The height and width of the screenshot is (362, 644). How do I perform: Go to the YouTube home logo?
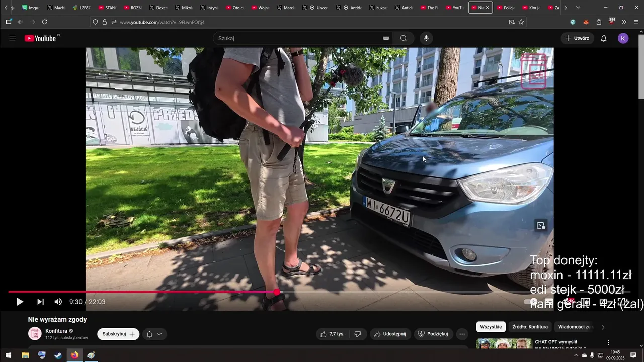(40, 38)
